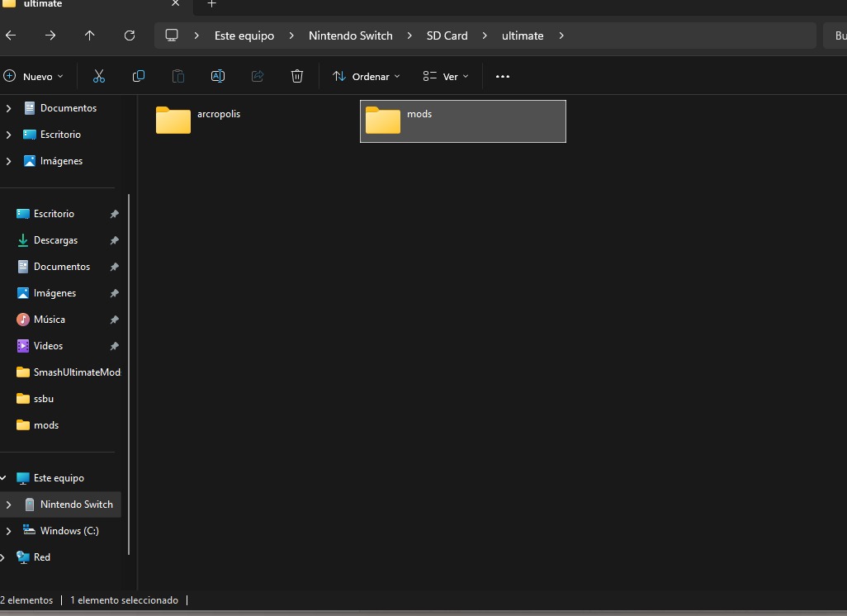The width and height of the screenshot is (847, 616).
Task: Click the Copy icon in toolbar
Action: pyautogui.click(x=139, y=77)
